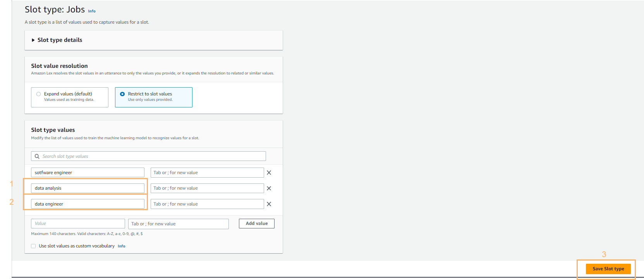Remove the sotfware engineer slot value
Screen dimensions: 644x280
[x=269, y=173]
